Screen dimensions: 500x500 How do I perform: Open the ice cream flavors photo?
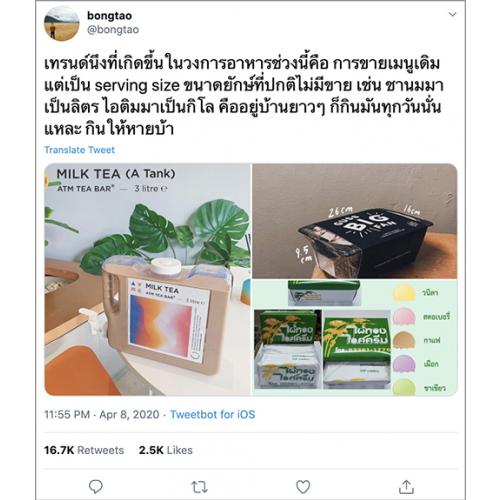[355, 338]
